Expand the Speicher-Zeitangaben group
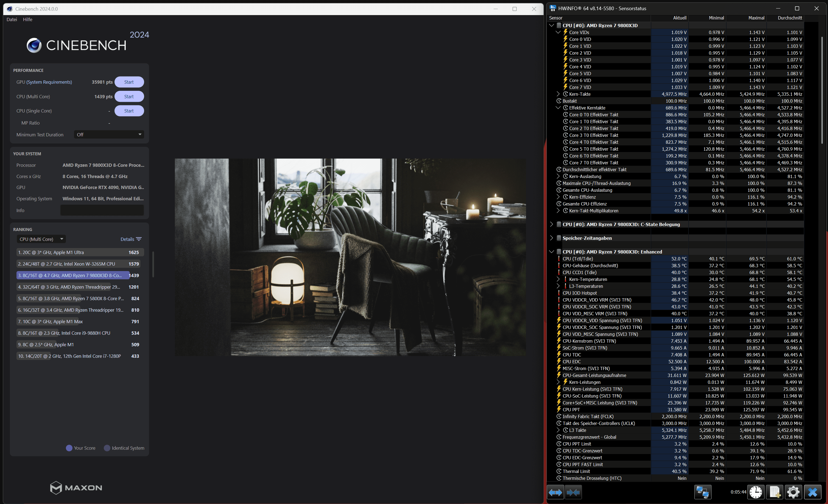 (552, 238)
